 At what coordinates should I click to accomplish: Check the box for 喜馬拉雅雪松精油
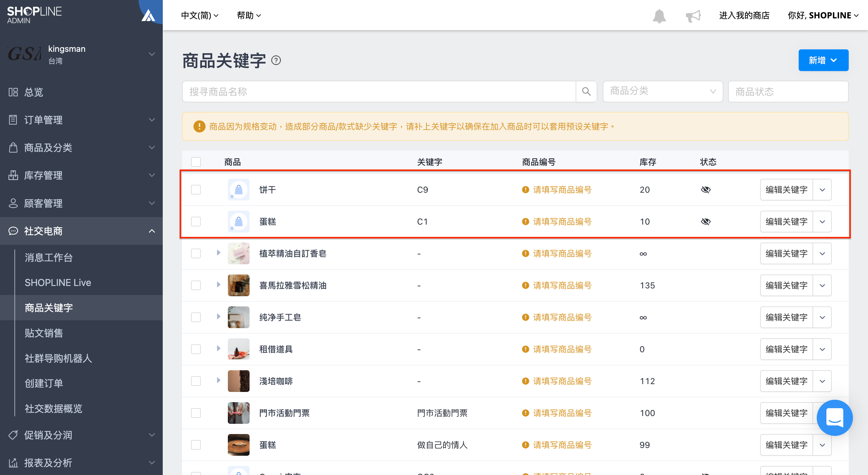(196, 285)
